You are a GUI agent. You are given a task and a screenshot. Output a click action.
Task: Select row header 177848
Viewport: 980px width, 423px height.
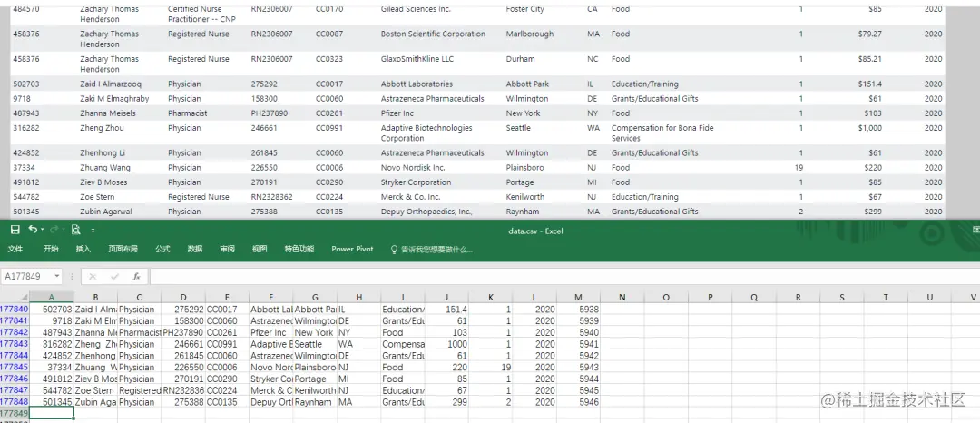pyautogui.click(x=15, y=402)
